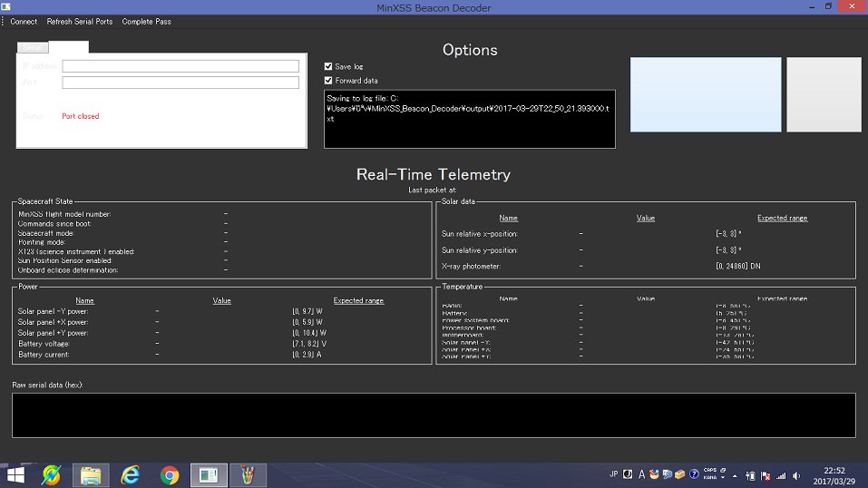
Task: Click Solar panel -Y power label
Action: tap(53, 311)
